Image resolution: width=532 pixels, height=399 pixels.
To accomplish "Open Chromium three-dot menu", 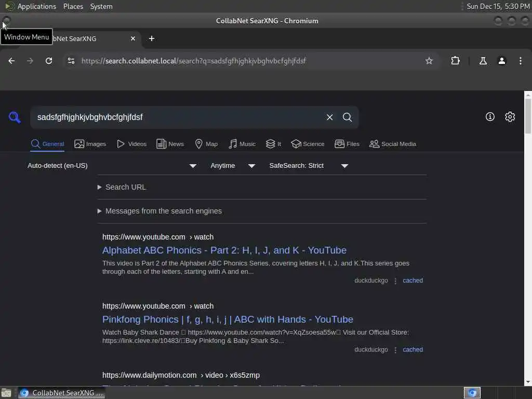I will [521, 61].
